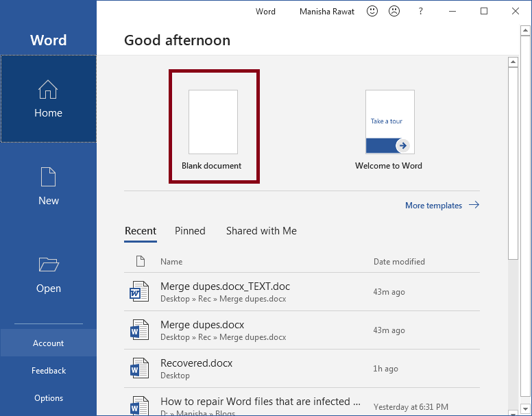Viewport: 532px width, 416px height.
Task: Sort by the Date modified column header
Action: [399, 261]
